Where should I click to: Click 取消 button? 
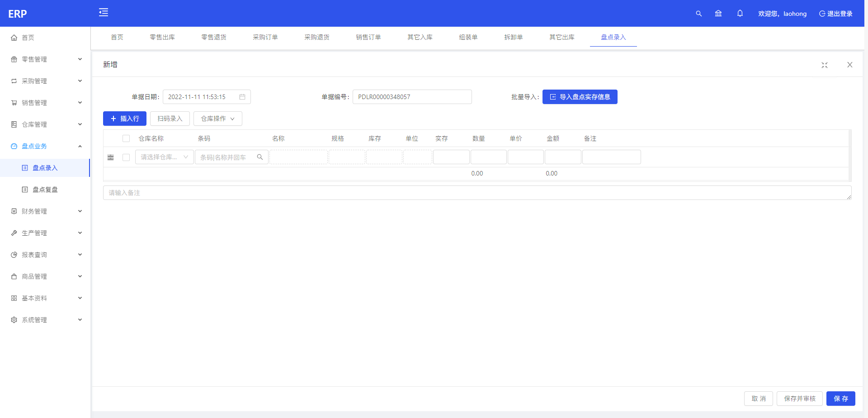pyautogui.click(x=759, y=399)
